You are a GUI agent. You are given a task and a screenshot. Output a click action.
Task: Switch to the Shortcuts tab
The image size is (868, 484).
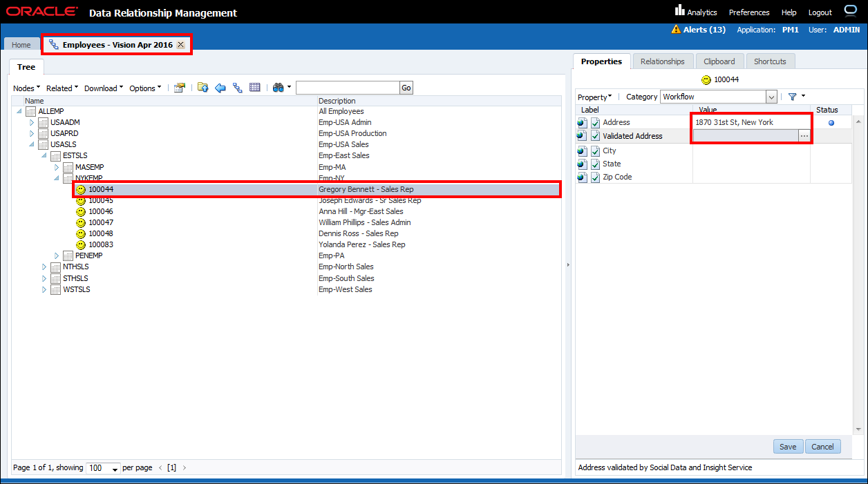click(x=770, y=61)
